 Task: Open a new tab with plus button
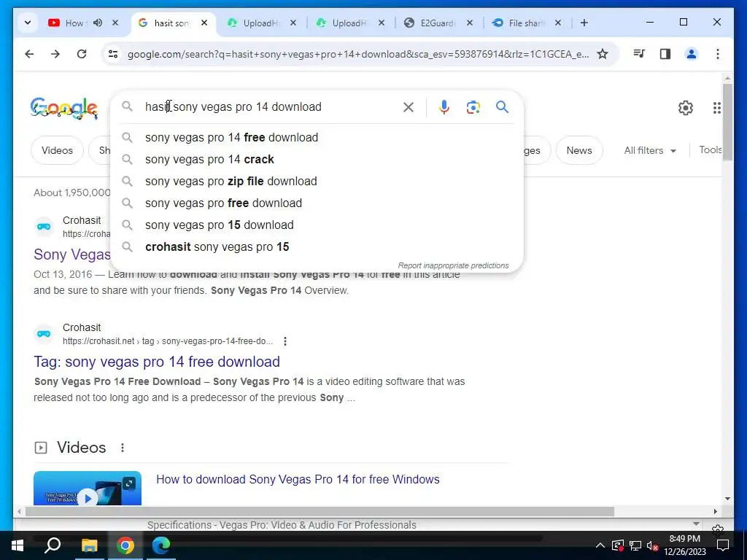tap(584, 23)
